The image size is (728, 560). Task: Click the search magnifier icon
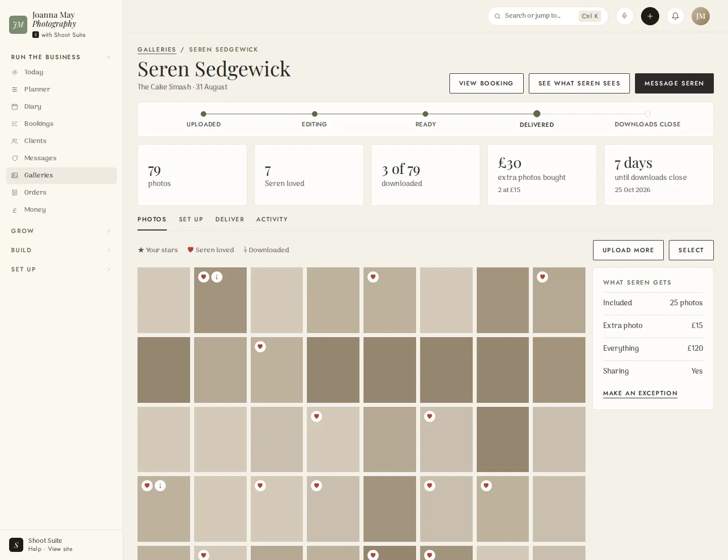point(497,16)
